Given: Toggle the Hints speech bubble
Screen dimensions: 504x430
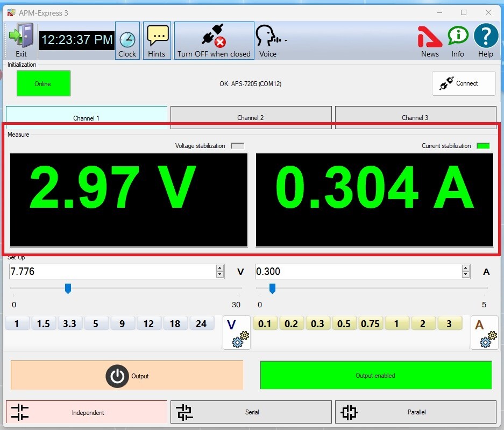Looking at the screenshot, I should pos(157,41).
